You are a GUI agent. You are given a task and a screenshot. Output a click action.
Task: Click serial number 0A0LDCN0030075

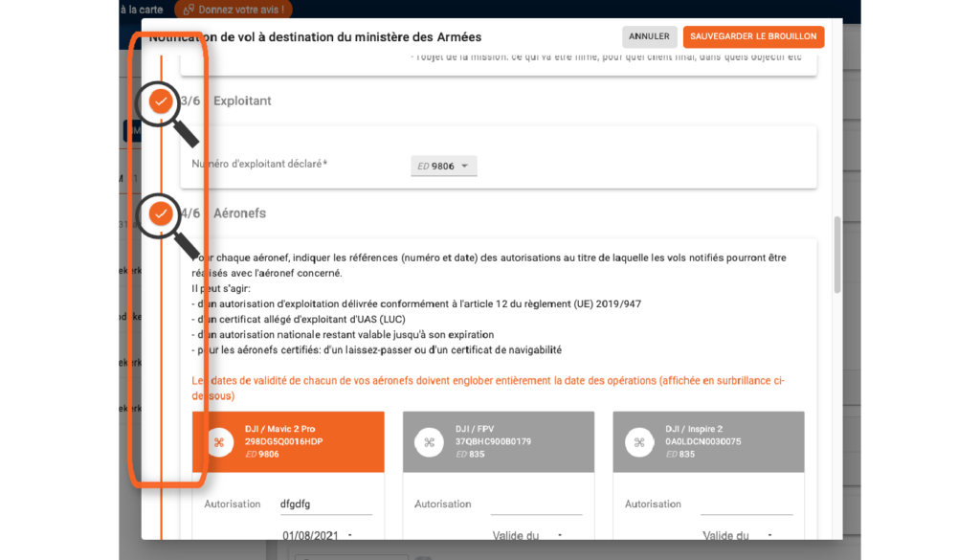[x=703, y=441]
